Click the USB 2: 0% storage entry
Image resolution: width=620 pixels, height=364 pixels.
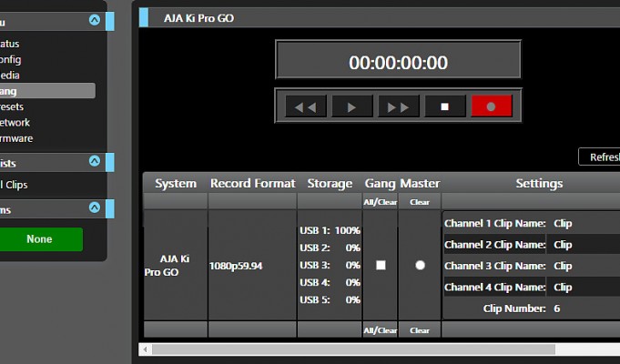click(x=330, y=248)
